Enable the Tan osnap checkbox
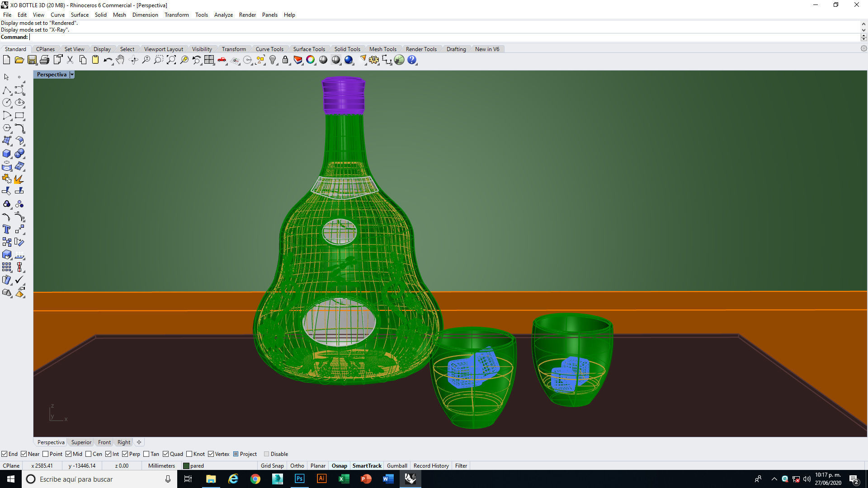The width and height of the screenshot is (868, 488). [146, 454]
